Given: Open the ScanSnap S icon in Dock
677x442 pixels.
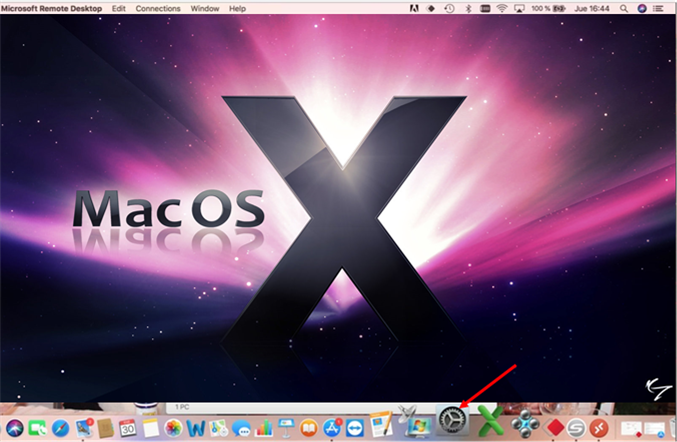Looking at the screenshot, I should pyautogui.click(x=576, y=428).
